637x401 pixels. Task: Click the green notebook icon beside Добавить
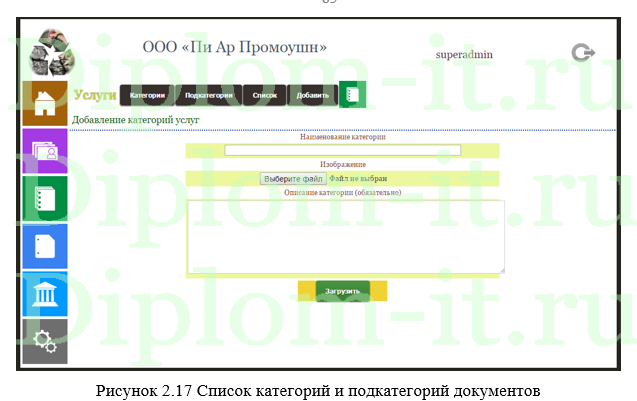tap(353, 94)
